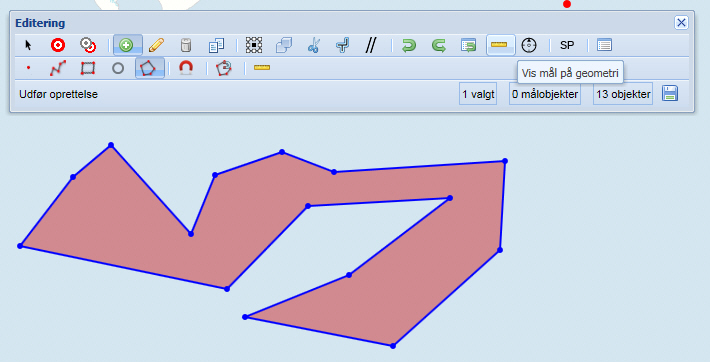Screen dimensions: 710x362
Task: Select the arrow pointer tool
Action: [x=29, y=45]
